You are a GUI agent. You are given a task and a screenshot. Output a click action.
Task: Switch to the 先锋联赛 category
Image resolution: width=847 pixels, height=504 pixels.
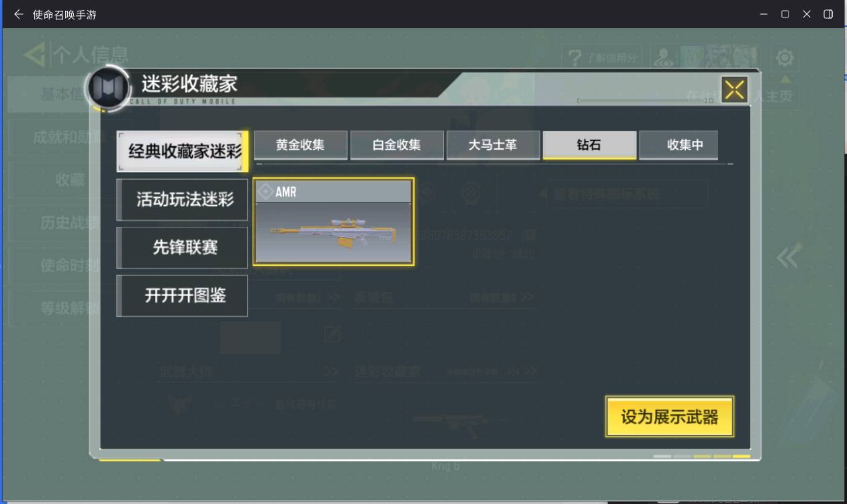point(183,248)
